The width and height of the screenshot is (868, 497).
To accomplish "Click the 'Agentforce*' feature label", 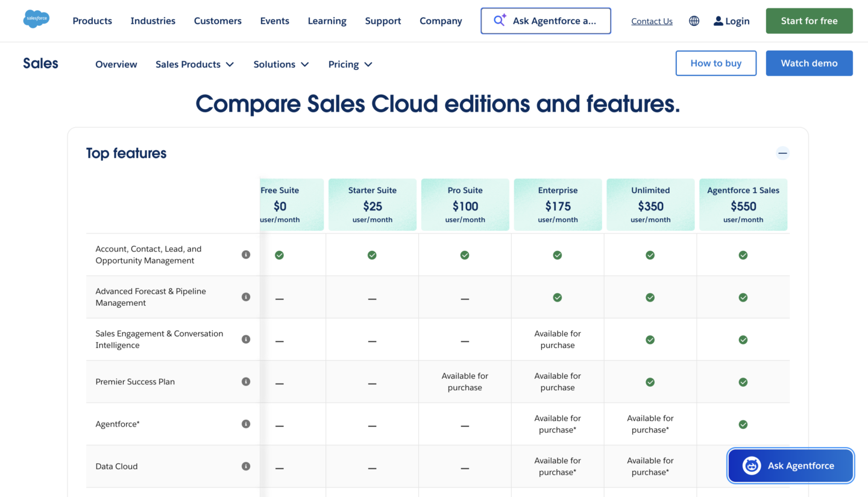I will (118, 424).
